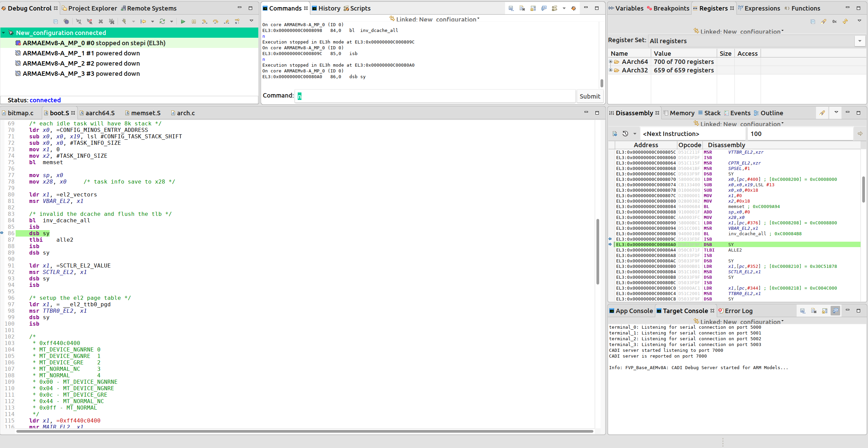Open the script from history scroll icon
Viewport: 868px width, 448px height.
pos(555,8)
